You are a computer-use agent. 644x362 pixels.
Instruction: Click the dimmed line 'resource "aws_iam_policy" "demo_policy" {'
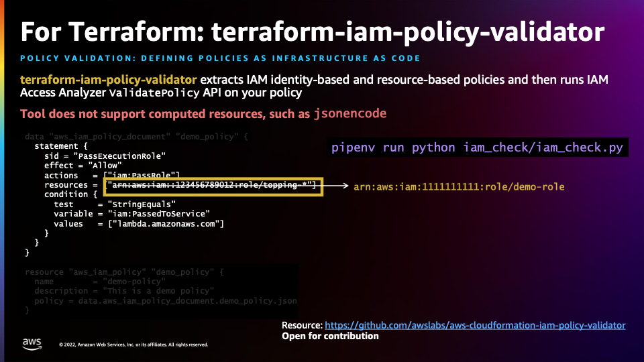point(125,272)
